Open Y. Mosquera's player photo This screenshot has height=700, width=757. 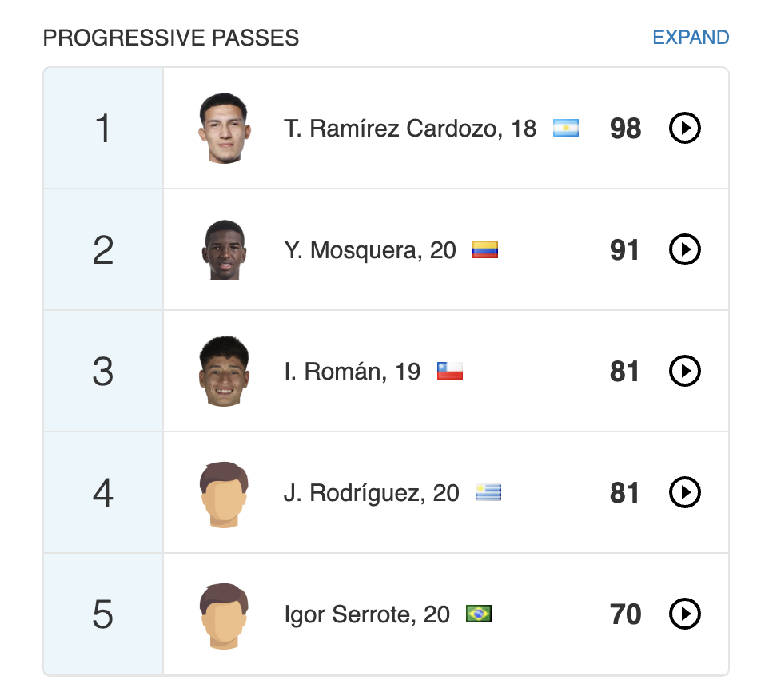[x=224, y=250]
